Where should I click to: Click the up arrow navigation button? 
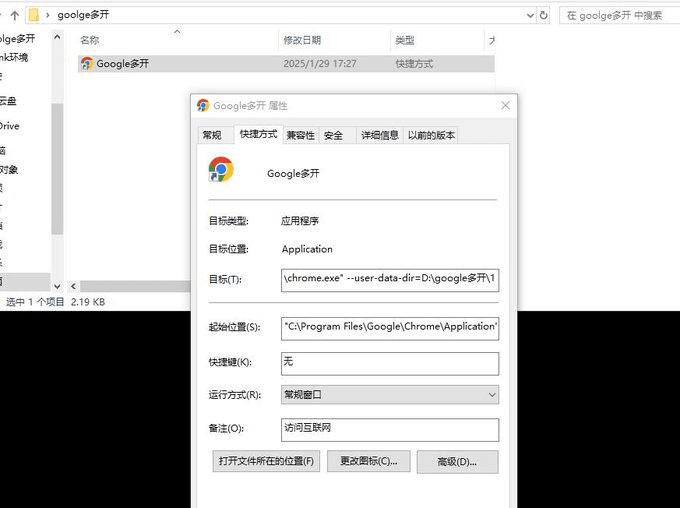(x=15, y=15)
